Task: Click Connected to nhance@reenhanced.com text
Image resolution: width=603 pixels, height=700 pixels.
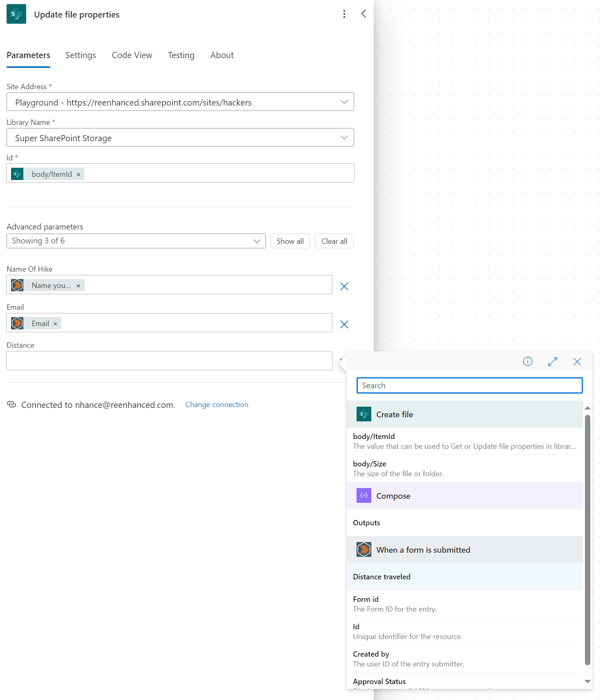Action: pyautogui.click(x=98, y=405)
